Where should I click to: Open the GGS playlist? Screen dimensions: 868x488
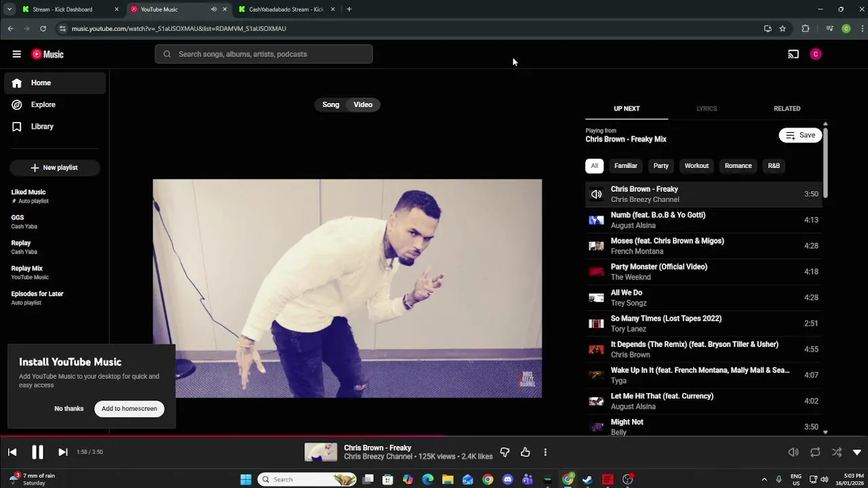point(55,222)
